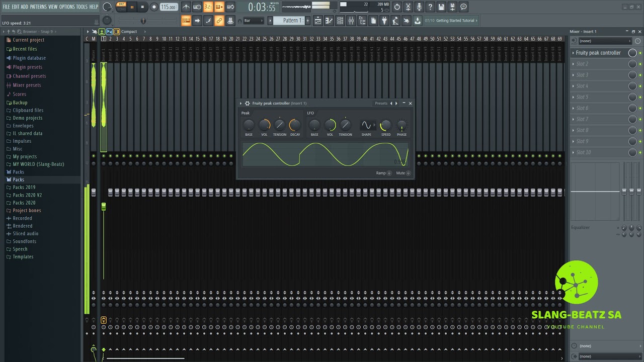Open the OPTIONS menu
Screen dimensions: 644x362
click(x=67, y=7)
